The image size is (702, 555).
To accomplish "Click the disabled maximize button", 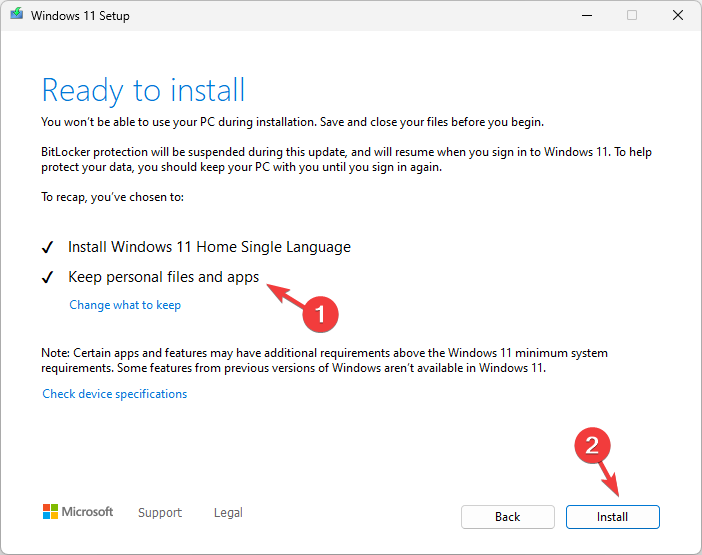I will tap(632, 16).
